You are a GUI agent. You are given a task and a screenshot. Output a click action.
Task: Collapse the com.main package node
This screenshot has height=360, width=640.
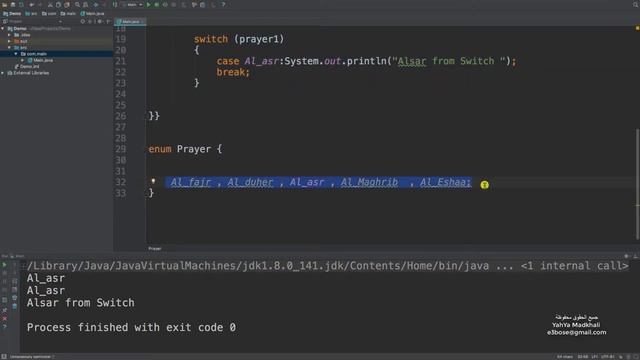click(16, 54)
